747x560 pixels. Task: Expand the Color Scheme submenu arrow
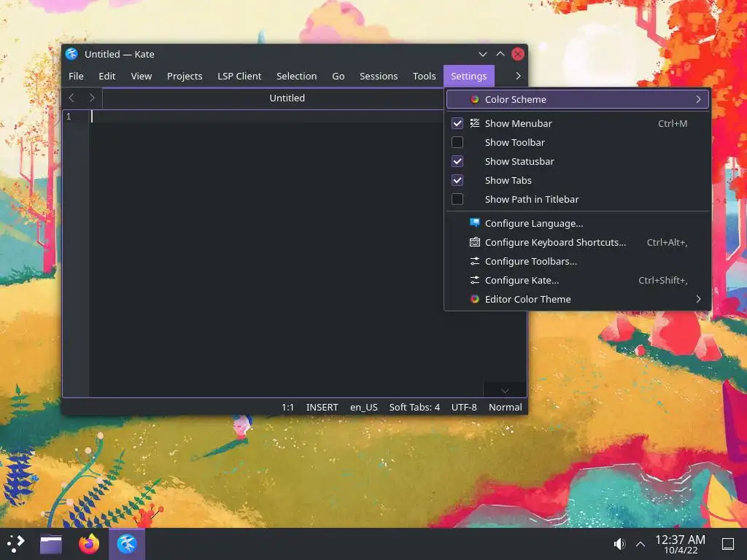click(x=698, y=99)
